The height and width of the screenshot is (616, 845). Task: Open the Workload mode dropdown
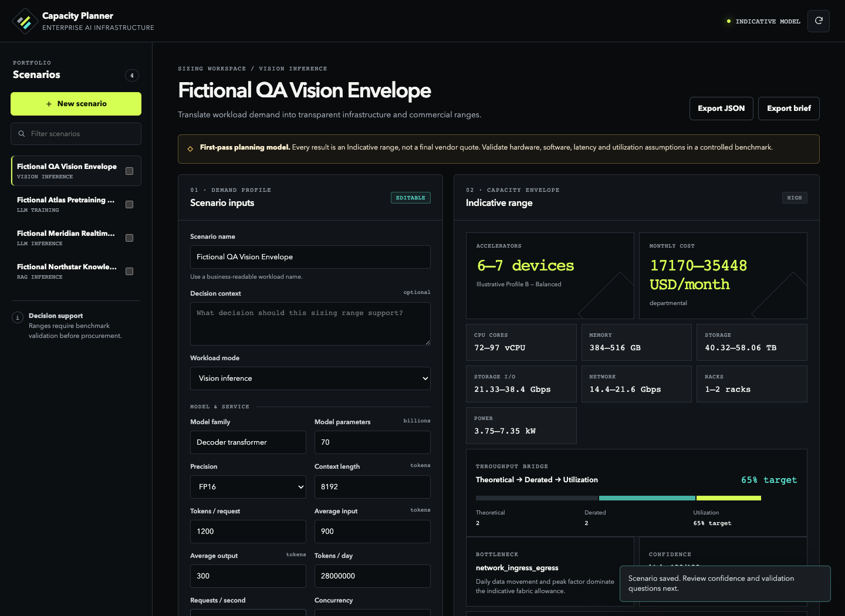coord(310,378)
